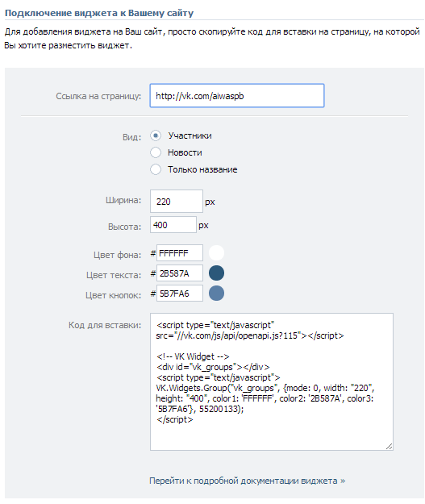Select the Новости view option
Viewport: 425px width, 504px height.
click(x=156, y=152)
